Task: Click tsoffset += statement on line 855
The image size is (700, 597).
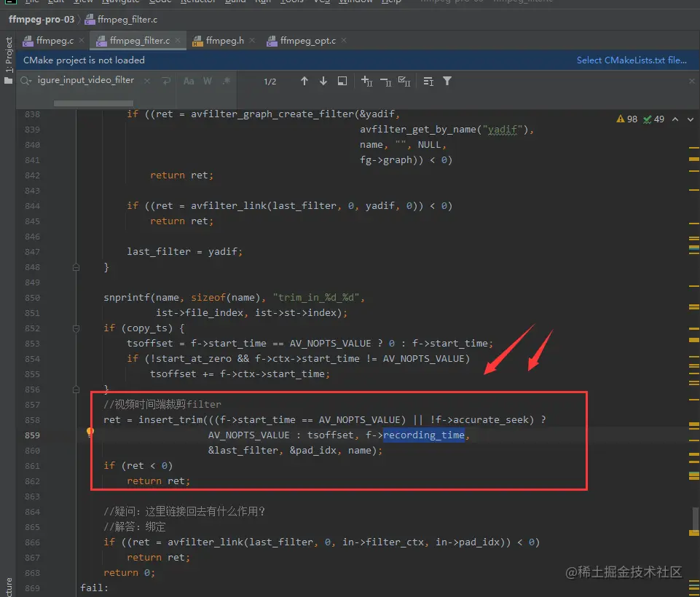Action: pyautogui.click(x=240, y=374)
